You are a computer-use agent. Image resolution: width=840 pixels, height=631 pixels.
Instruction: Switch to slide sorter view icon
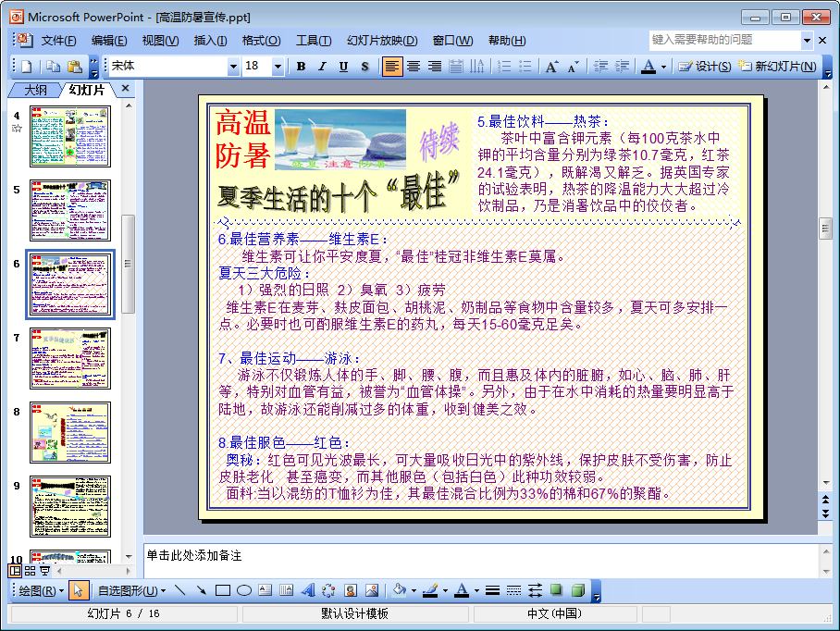point(30,571)
